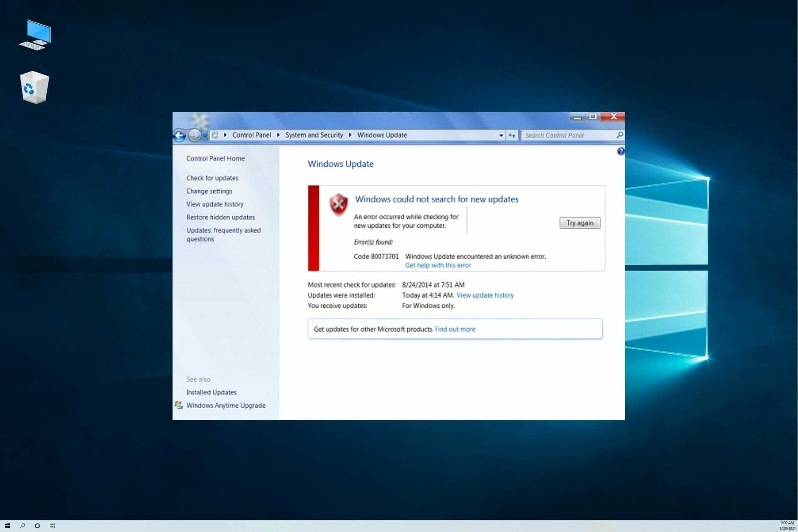Open recent pages dropdown next to Forward
The height and width of the screenshot is (532, 798).
pyautogui.click(x=205, y=135)
